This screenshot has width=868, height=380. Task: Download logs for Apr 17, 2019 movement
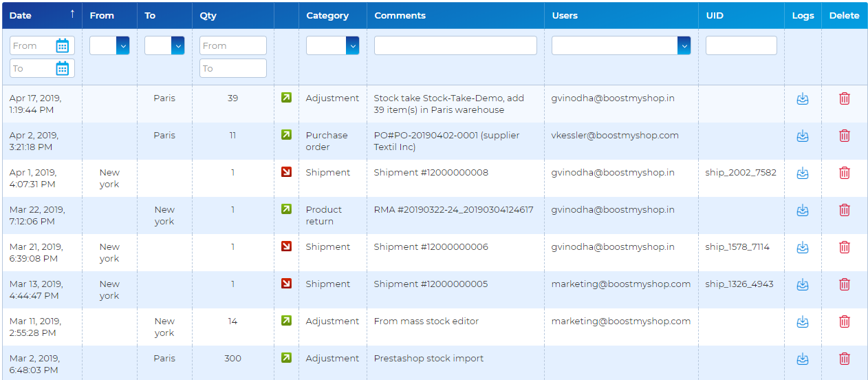click(x=802, y=98)
